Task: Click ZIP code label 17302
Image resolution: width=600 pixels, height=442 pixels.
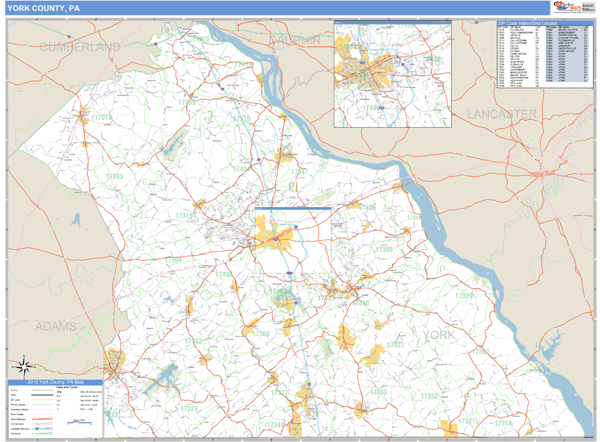Action: [x=481, y=351]
